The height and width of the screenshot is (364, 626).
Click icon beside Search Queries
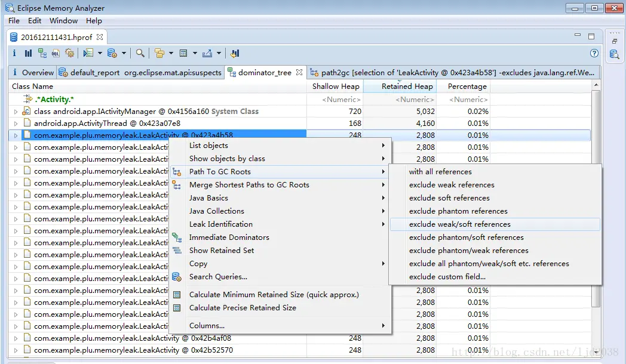176,277
